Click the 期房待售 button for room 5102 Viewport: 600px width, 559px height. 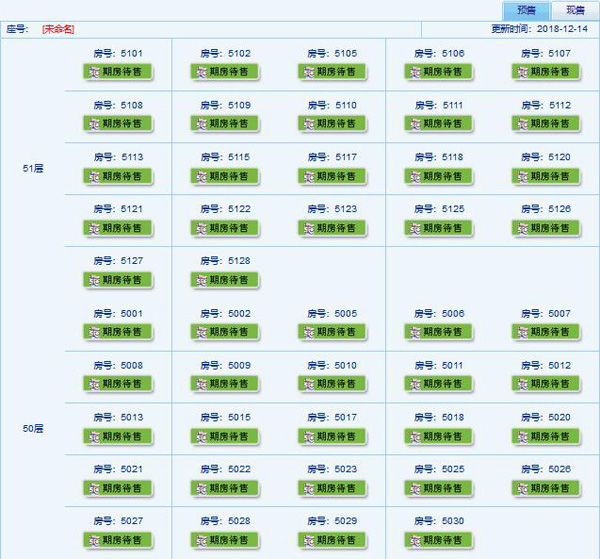(225, 72)
